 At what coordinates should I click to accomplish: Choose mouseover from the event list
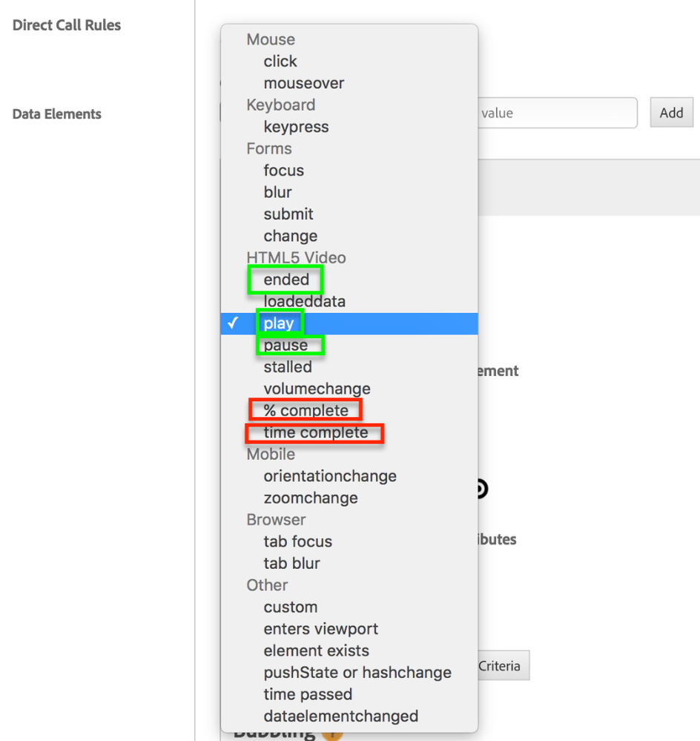click(304, 83)
